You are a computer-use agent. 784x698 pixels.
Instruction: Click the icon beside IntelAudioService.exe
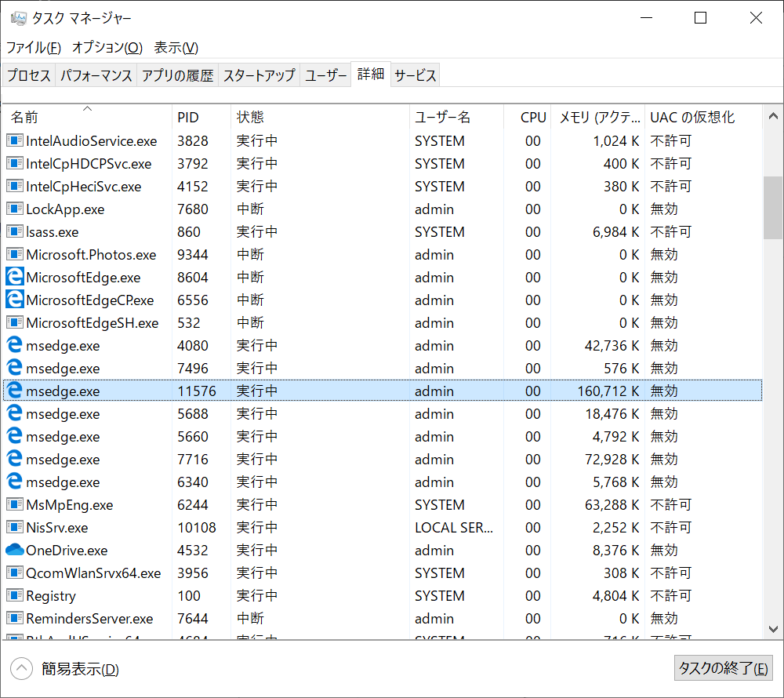point(14,140)
